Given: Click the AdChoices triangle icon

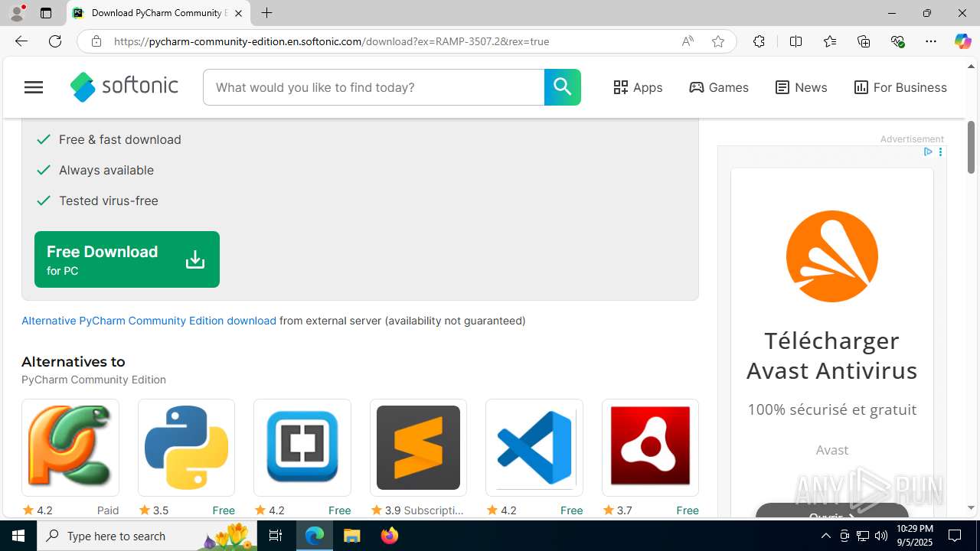Looking at the screenshot, I should click(x=927, y=152).
